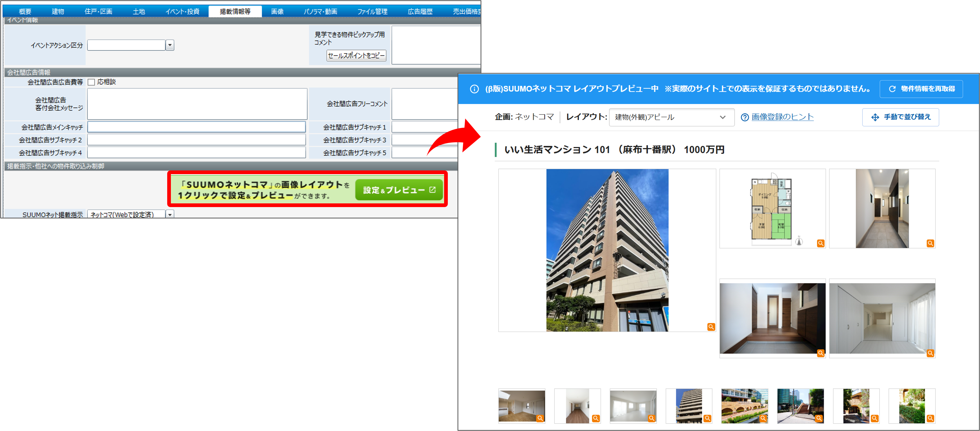Click magnifier icon on first bottom thumbnail

click(x=540, y=418)
